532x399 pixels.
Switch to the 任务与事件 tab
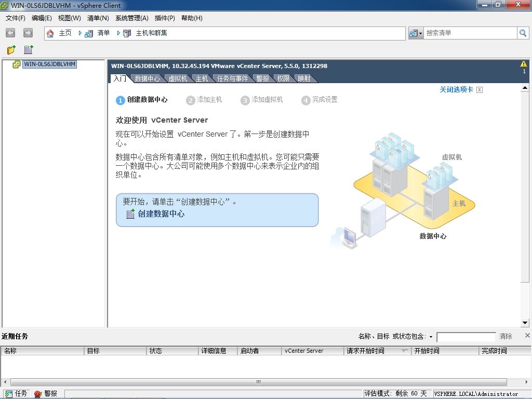[x=232, y=79]
